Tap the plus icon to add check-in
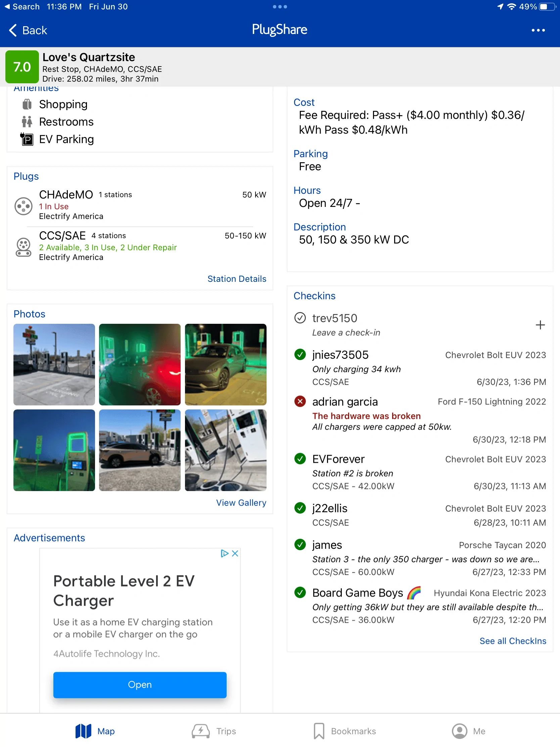 click(540, 325)
